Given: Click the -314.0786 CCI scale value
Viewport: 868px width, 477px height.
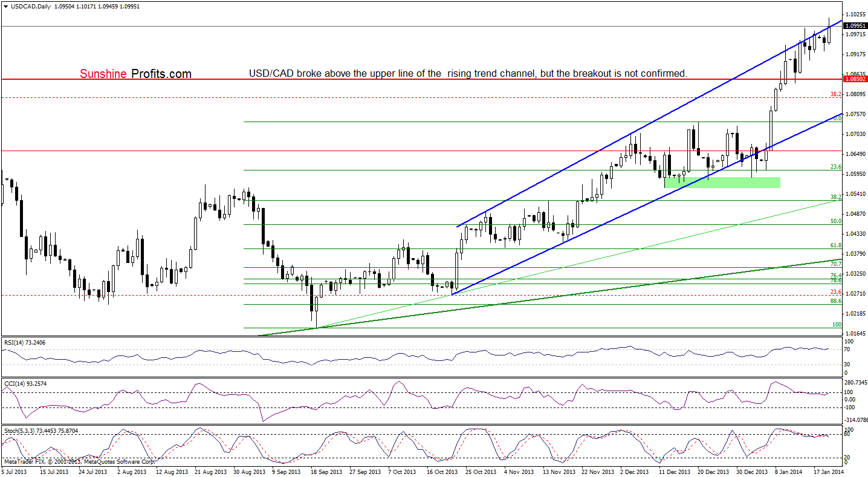Looking at the screenshot, I should (x=856, y=419).
